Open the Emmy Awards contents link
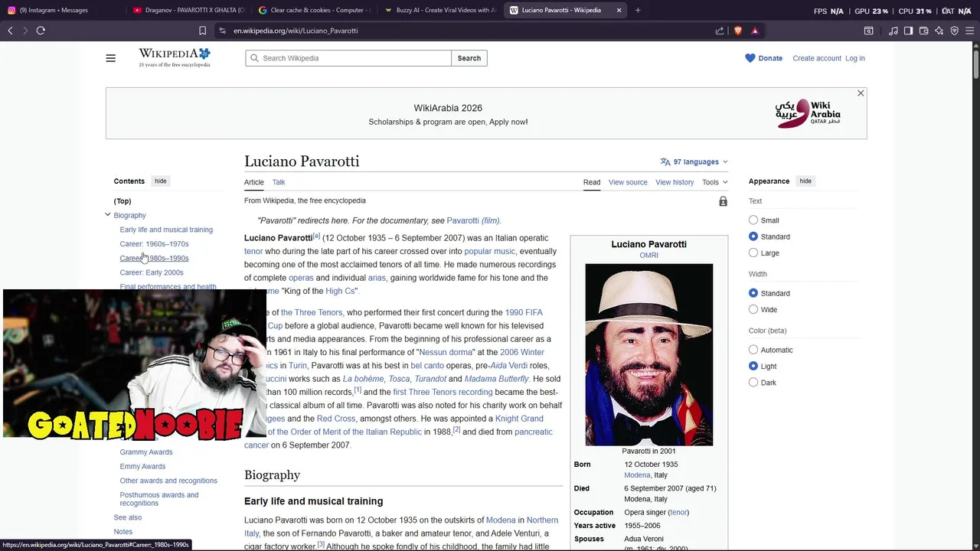The width and height of the screenshot is (980, 551). coord(142,467)
